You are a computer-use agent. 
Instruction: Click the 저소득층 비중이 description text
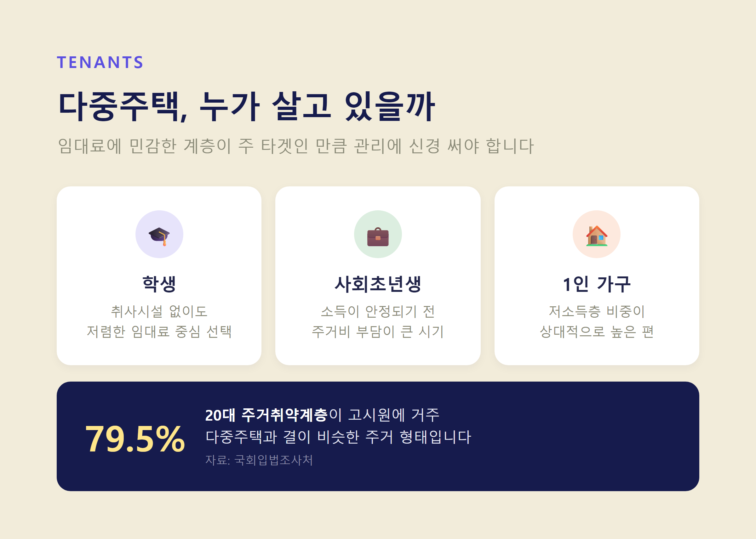click(597, 311)
